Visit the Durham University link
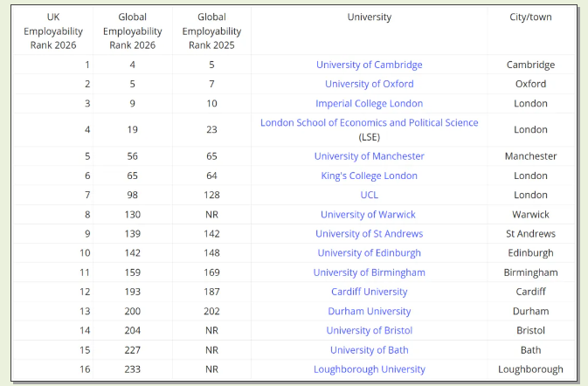 click(369, 311)
